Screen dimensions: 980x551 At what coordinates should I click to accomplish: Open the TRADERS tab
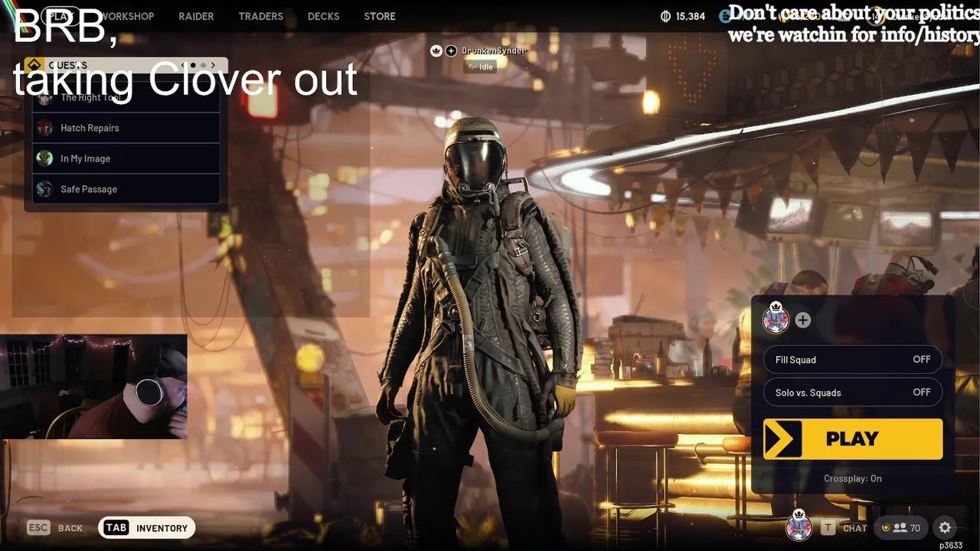(x=260, y=16)
